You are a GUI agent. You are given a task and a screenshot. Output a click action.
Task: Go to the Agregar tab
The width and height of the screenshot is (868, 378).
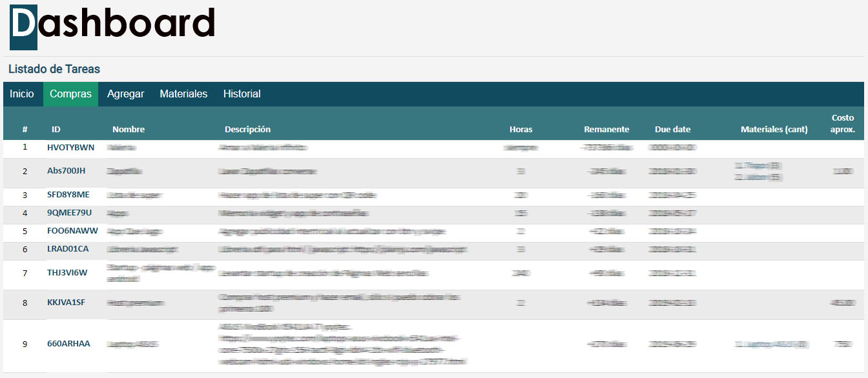[x=125, y=94]
